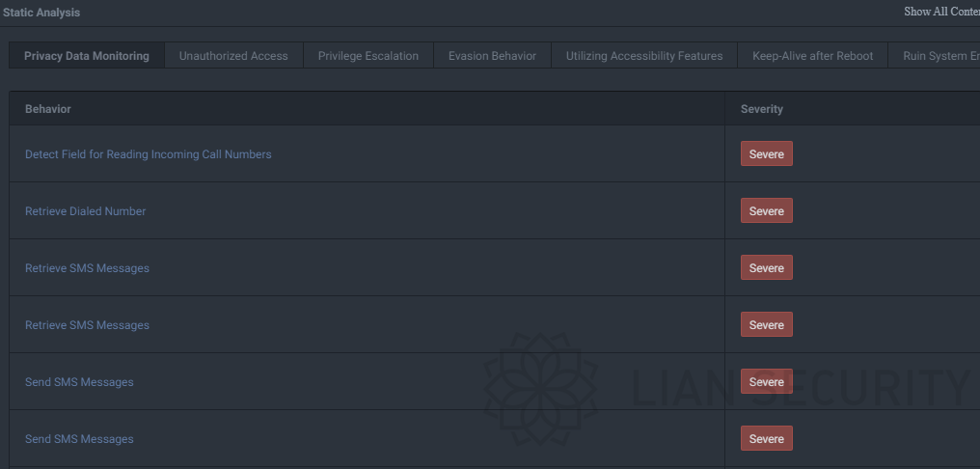Click Severe badge for Retrieve Dialed Number
Viewport: 980px width, 469px height.
point(767,210)
